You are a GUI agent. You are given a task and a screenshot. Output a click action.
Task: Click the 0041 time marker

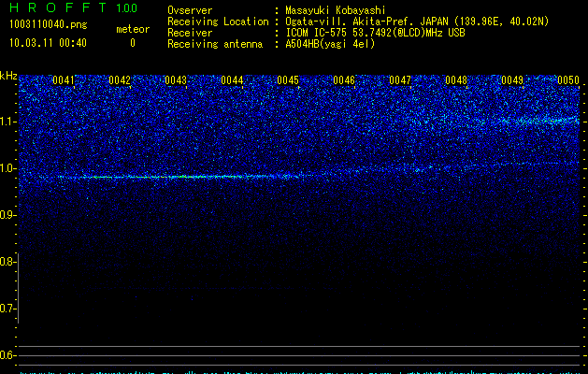[64, 80]
